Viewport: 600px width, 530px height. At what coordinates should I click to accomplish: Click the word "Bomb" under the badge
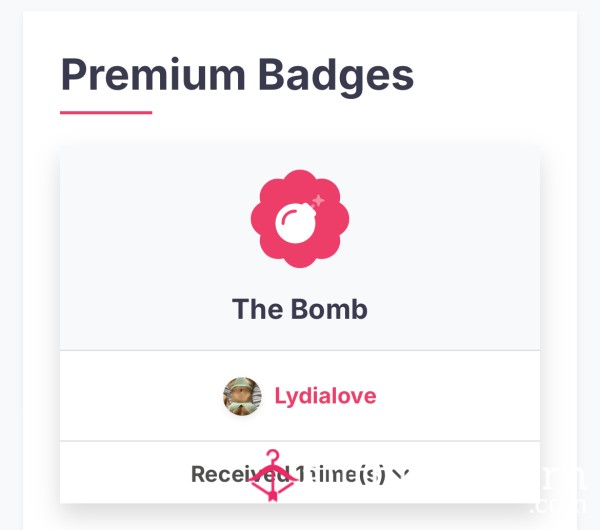tap(329, 309)
